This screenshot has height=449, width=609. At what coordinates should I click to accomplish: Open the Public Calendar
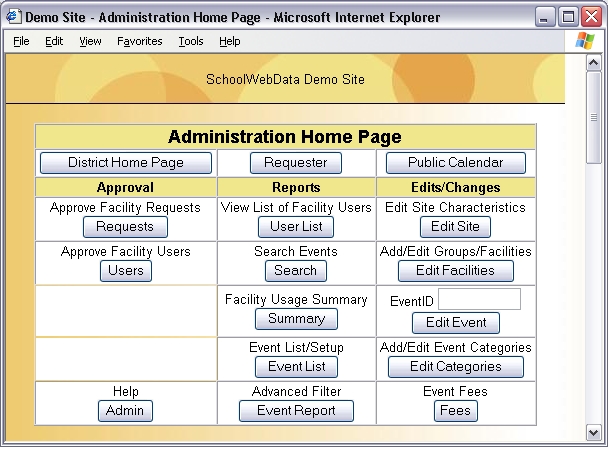456,163
